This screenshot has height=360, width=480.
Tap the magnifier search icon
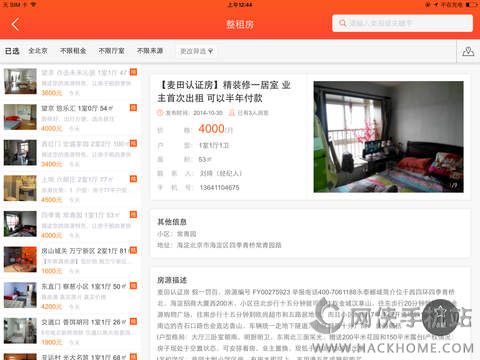coord(342,23)
